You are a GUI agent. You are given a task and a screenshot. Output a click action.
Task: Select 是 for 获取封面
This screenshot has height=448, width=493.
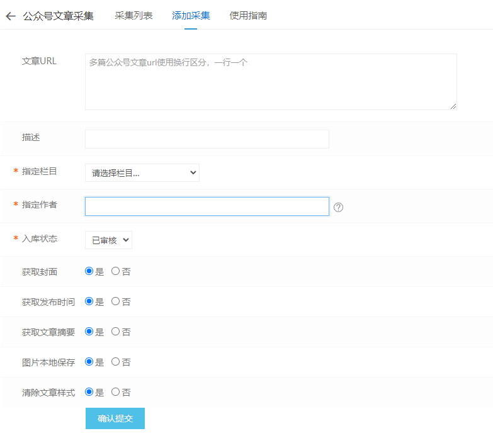[x=89, y=271]
